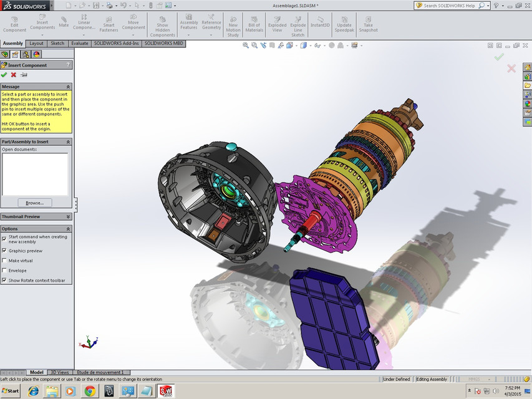Confirm Insert Component with the green checkmark
Image resolution: width=532 pixels, height=399 pixels.
5,74
